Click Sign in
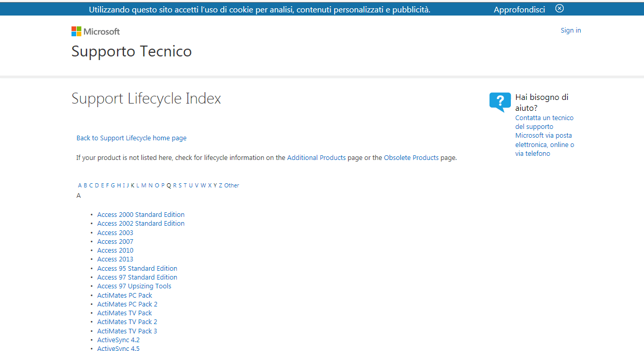This screenshot has width=644, height=351. point(571,31)
